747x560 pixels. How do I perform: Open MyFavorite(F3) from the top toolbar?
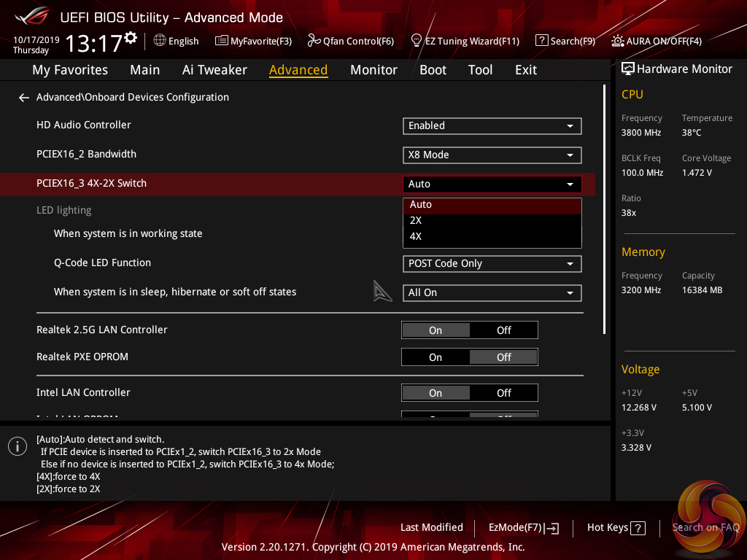point(222,41)
